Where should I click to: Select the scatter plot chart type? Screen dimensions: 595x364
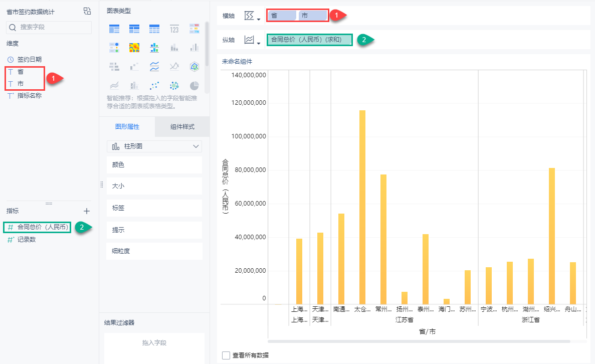pyautogui.click(x=154, y=85)
